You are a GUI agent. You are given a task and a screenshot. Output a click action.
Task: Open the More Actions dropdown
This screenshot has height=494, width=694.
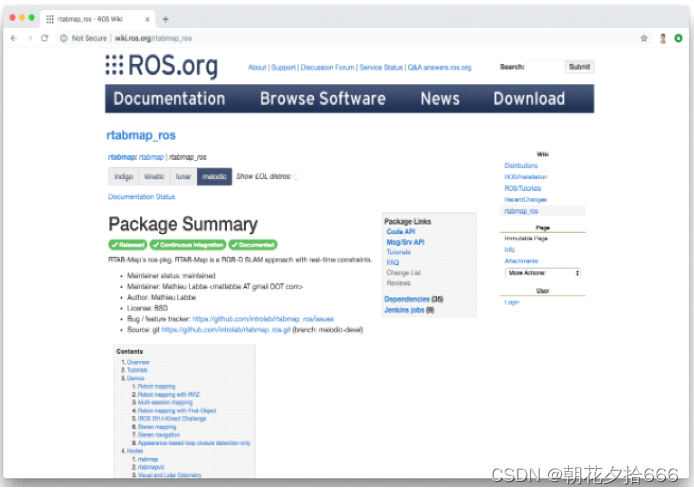pos(543,273)
